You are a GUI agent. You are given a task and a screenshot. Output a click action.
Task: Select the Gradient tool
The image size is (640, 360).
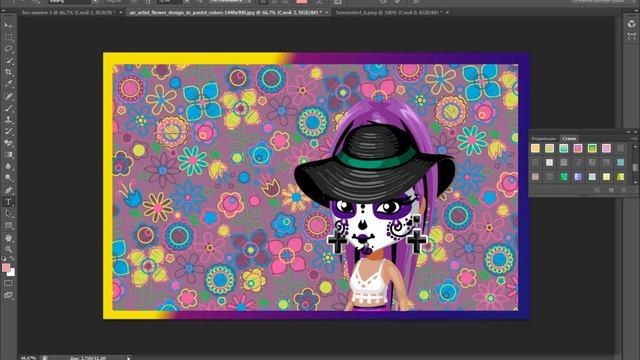coord(8,155)
